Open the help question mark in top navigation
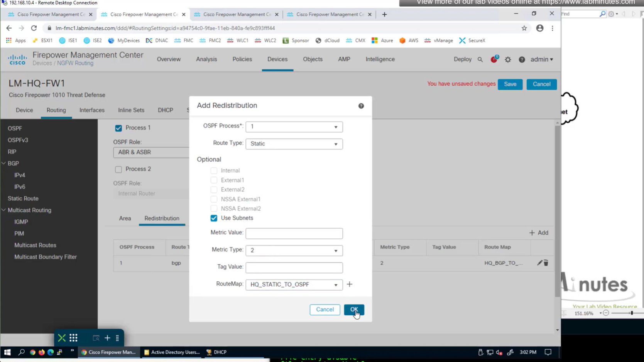The height and width of the screenshot is (362, 644). click(x=522, y=59)
